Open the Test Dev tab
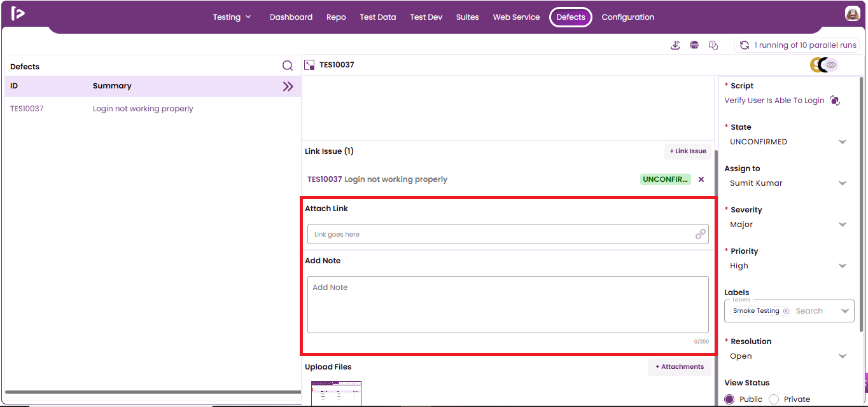Screen dimensions: 868x407 pyautogui.click(x=426, y=17)
